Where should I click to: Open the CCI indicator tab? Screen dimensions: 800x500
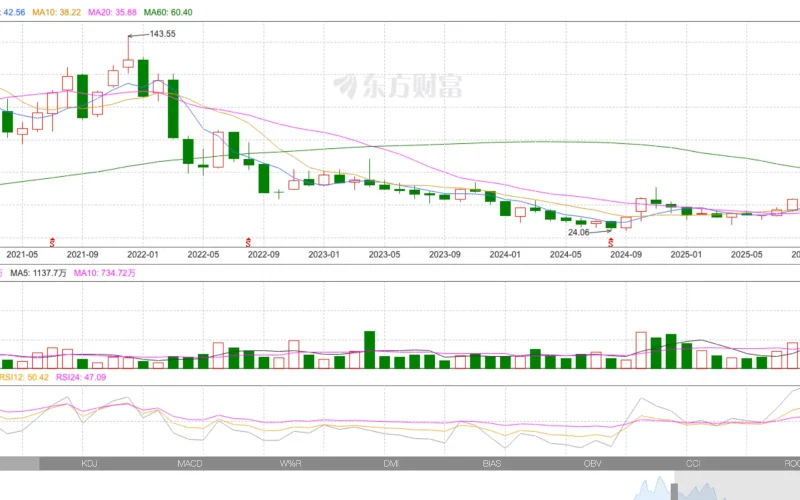693,464
